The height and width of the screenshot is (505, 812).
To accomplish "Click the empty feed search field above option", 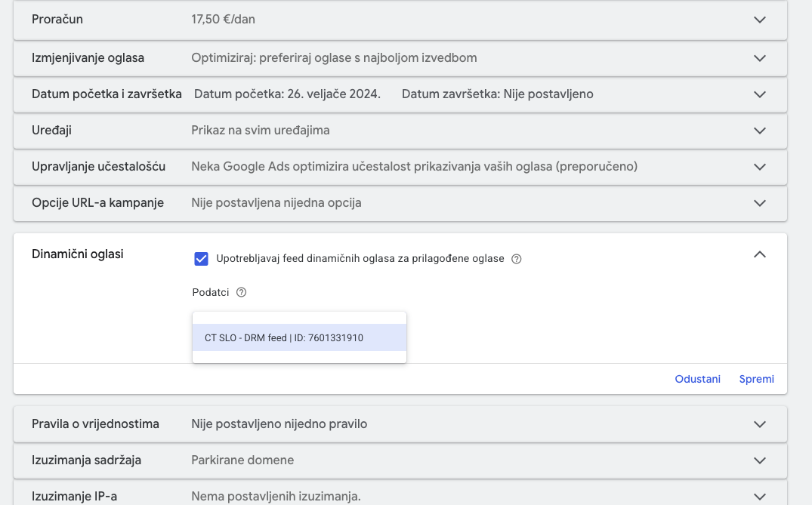I will click(299, 318).
